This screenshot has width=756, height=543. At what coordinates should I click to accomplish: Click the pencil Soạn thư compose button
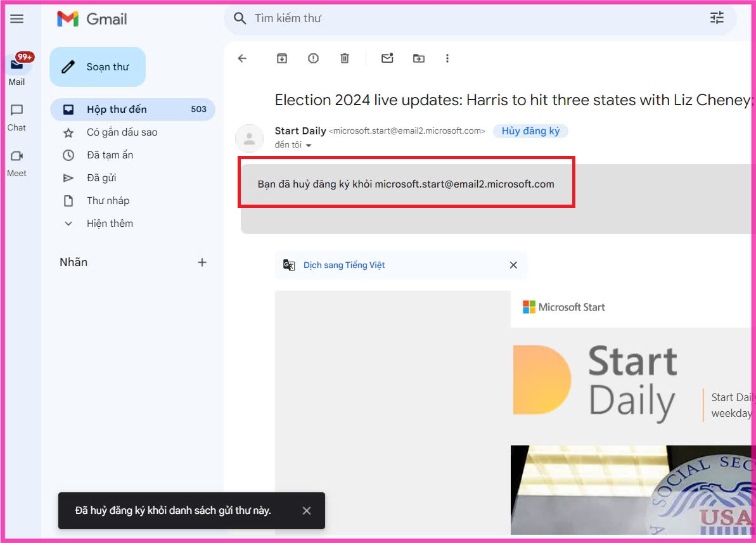(98, 67)
